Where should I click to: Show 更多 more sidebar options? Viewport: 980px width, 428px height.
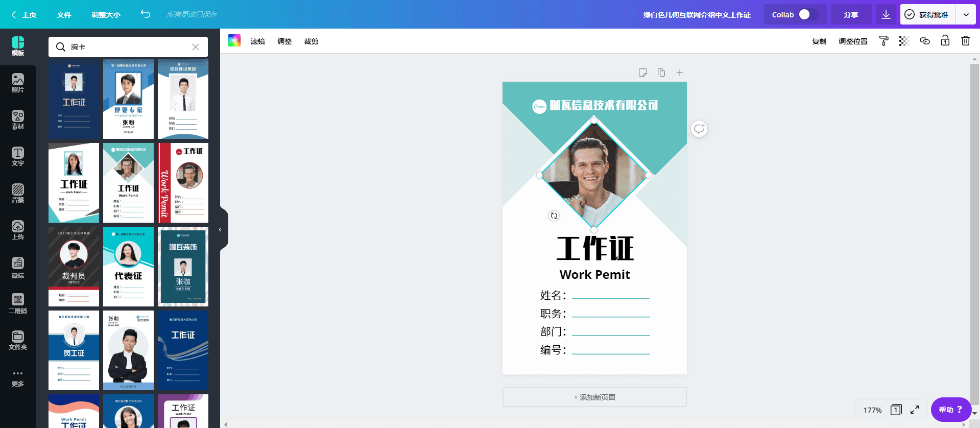tap(18, 378)
